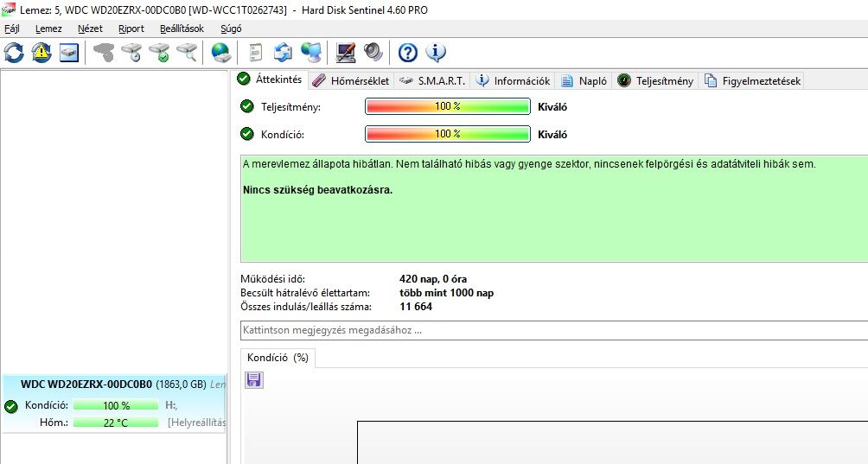Click the blue info bubble icon
Image resolution: width=868 pixels, height=464 pixels.
(436, 53)
